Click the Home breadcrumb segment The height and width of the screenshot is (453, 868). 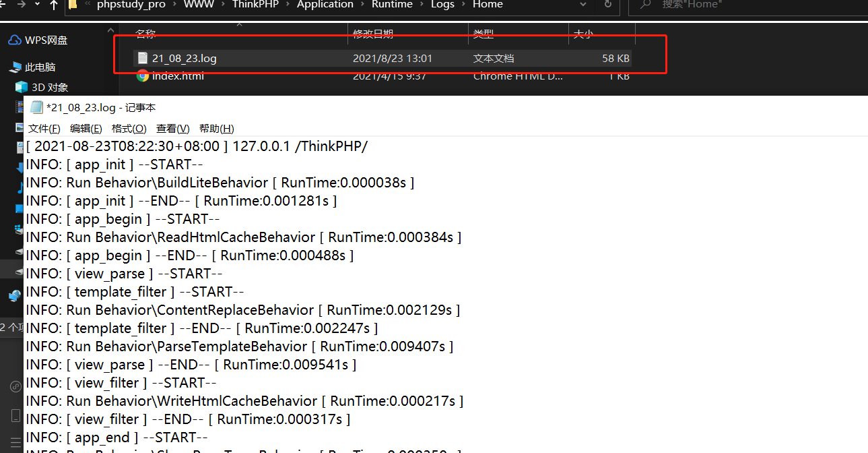[x=488, y=4]
